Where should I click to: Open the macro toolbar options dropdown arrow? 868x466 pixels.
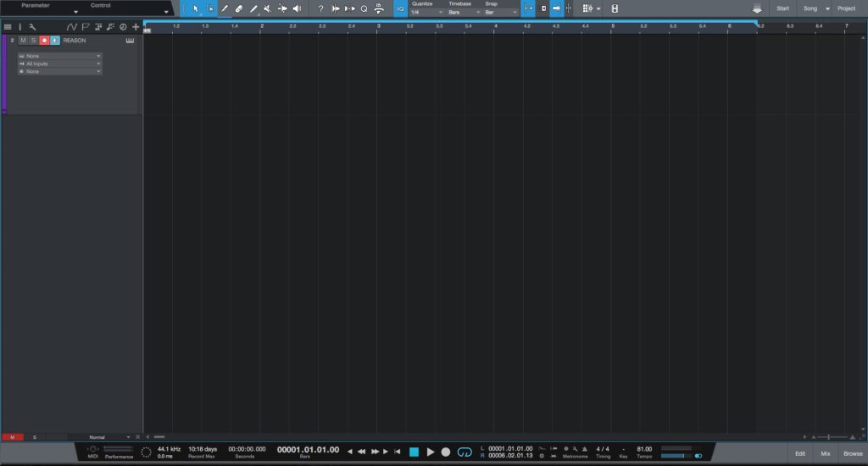599,8
